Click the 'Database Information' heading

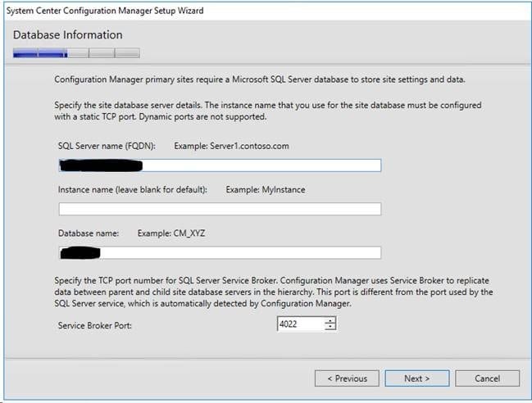68,35
